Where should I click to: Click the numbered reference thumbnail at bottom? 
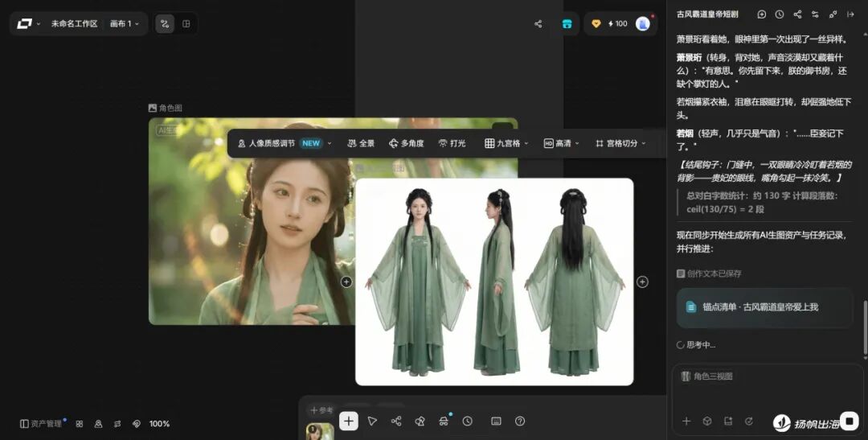point(320,432)
